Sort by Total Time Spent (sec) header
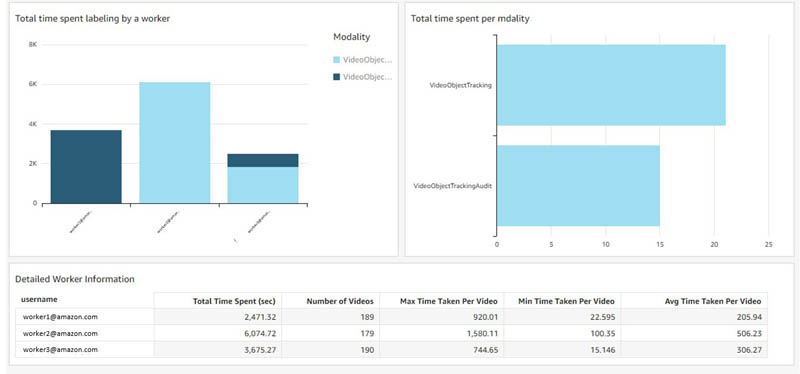 click(x=234, y=301)
